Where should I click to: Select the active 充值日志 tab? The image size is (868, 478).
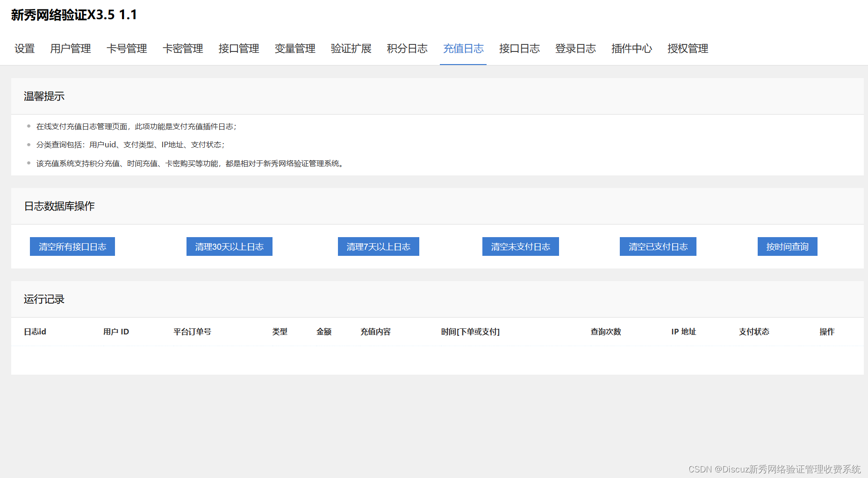(x=463, y=49)
